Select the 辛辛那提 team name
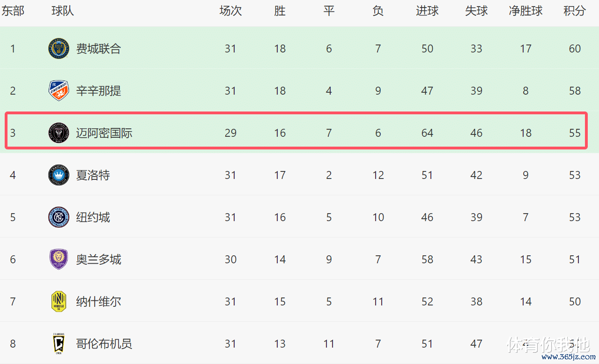Viewport: 599px width, 364px height. tap(98, 91)
